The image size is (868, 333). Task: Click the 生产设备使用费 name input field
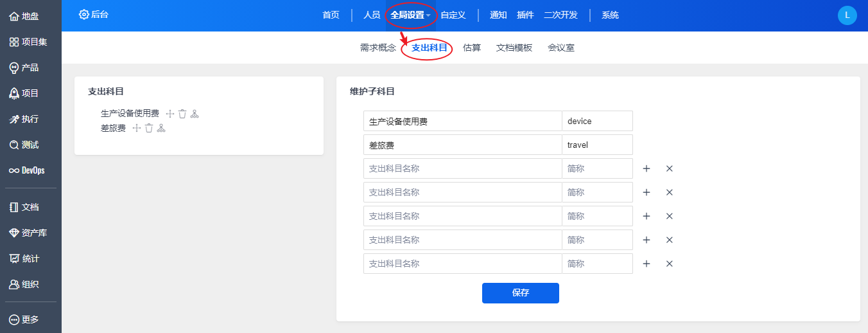(x=462, y=121)
